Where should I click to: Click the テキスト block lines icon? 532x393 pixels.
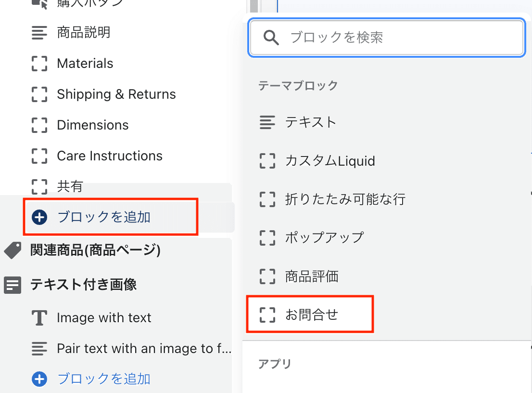pyautogui.click(x=267, y=122)
